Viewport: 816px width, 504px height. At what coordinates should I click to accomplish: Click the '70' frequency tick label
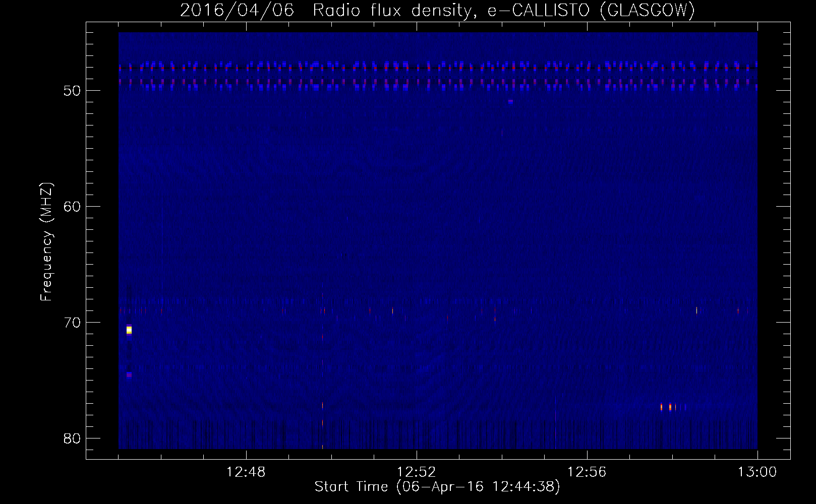(x=73, y=323)
